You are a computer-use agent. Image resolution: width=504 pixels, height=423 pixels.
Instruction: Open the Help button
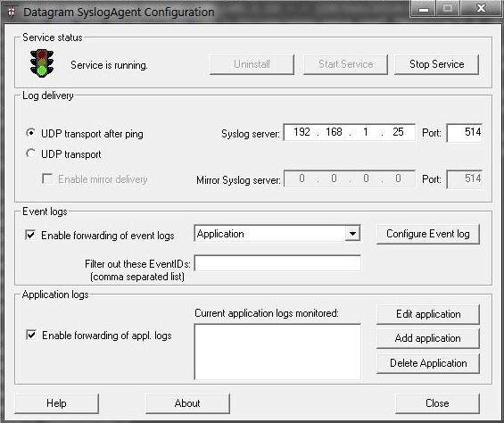56,403
